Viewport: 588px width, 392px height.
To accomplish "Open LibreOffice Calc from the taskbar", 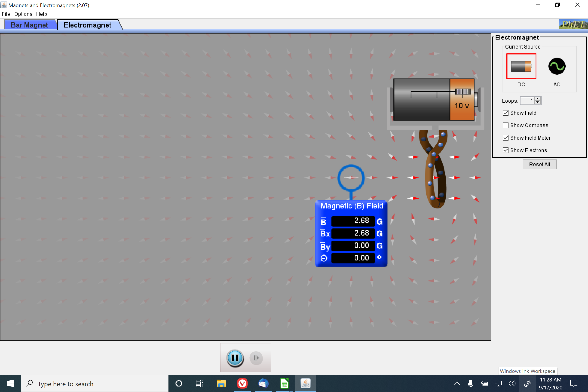I will tap(284, 383).
